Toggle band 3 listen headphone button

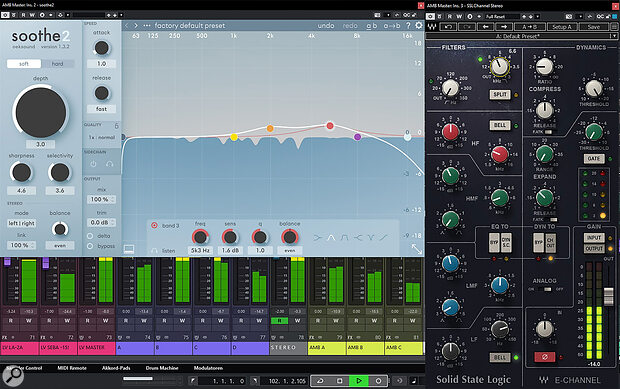[155, 251]
